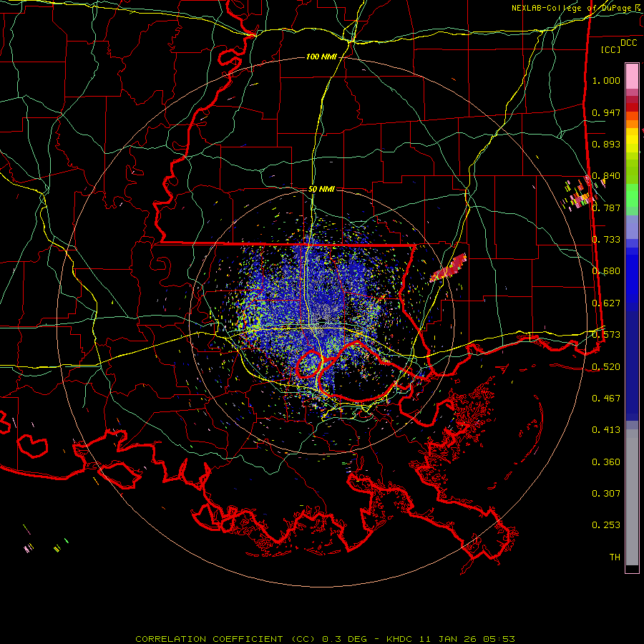644x644 pixels.
Task: Select the 1.000 scale value
Action: tap(606, 80)
